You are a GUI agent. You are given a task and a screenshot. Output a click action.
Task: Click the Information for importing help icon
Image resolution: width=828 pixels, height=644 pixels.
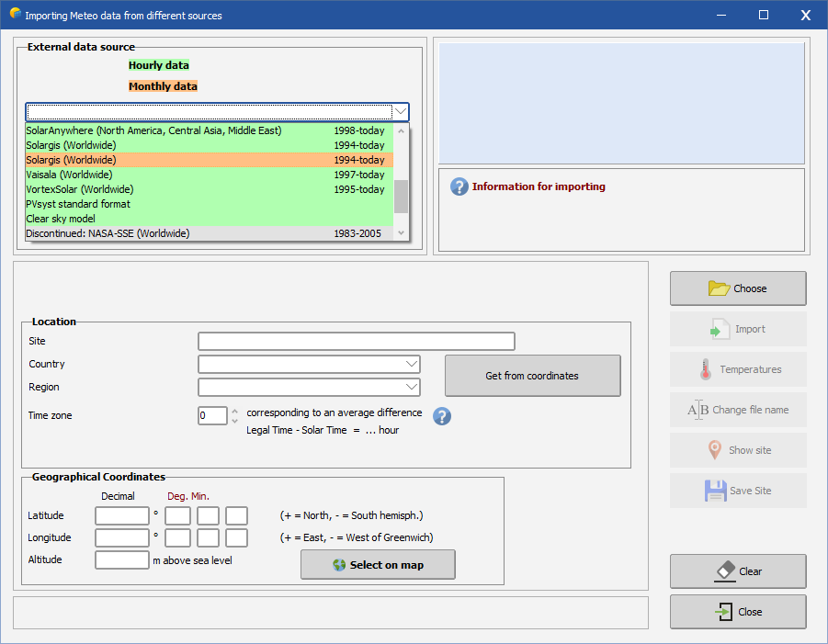[x=459, y=186]
